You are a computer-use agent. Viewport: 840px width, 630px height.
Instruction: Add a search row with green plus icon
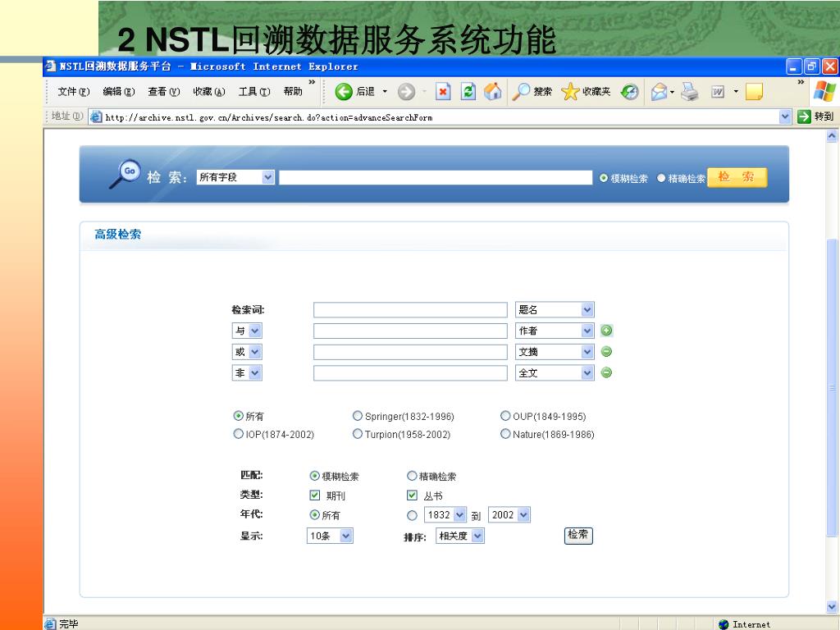606,331
